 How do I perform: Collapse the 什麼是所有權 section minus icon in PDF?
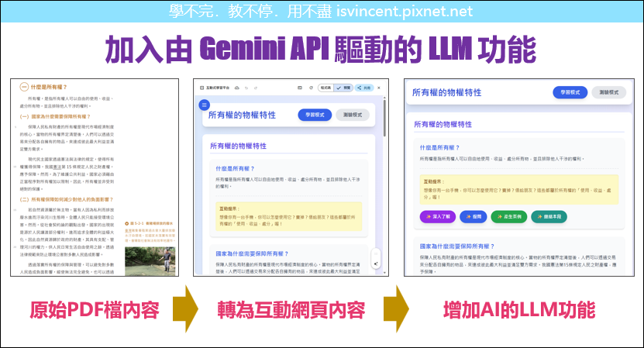[x=24, y=87]
